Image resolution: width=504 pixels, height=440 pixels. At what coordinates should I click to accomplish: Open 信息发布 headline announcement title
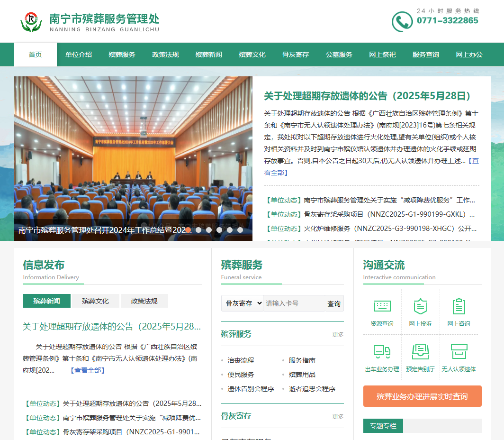(112, 327)
